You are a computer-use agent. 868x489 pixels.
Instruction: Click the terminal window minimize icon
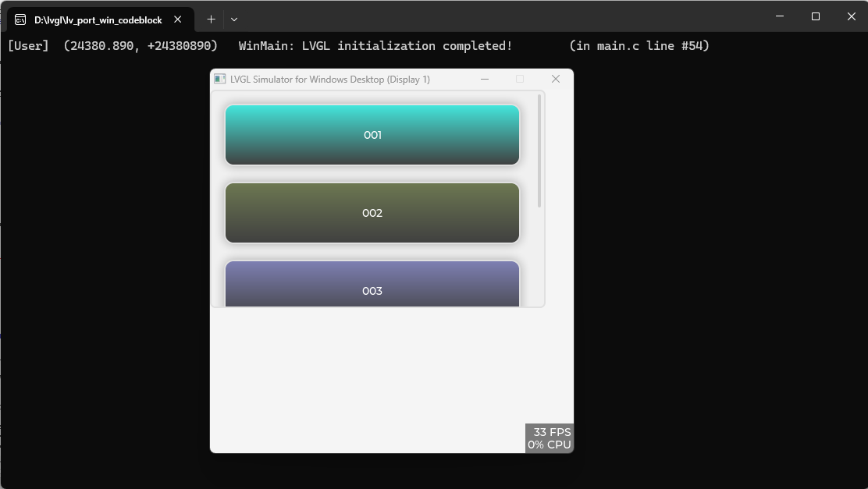point(778,16)
